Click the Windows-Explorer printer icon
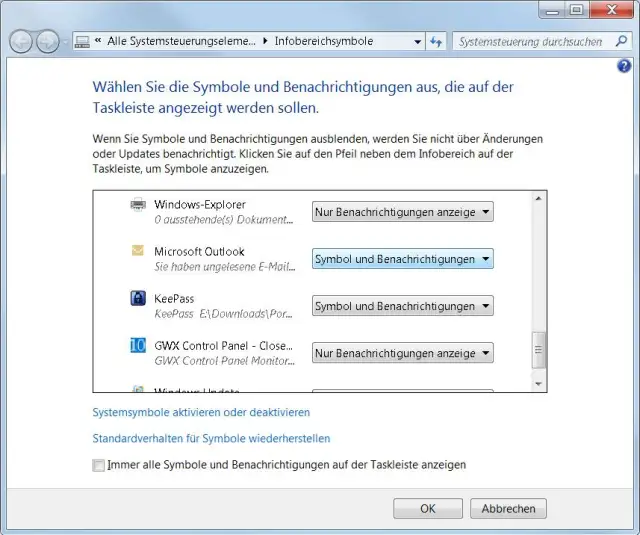The image size is (640, 535). coord(138,204)
